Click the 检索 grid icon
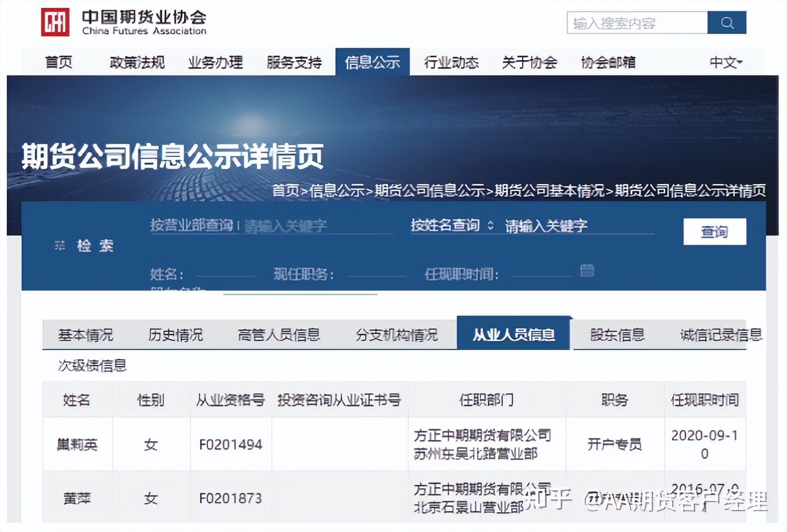Viewport: 787px width, 532px height. pos(60,246)
